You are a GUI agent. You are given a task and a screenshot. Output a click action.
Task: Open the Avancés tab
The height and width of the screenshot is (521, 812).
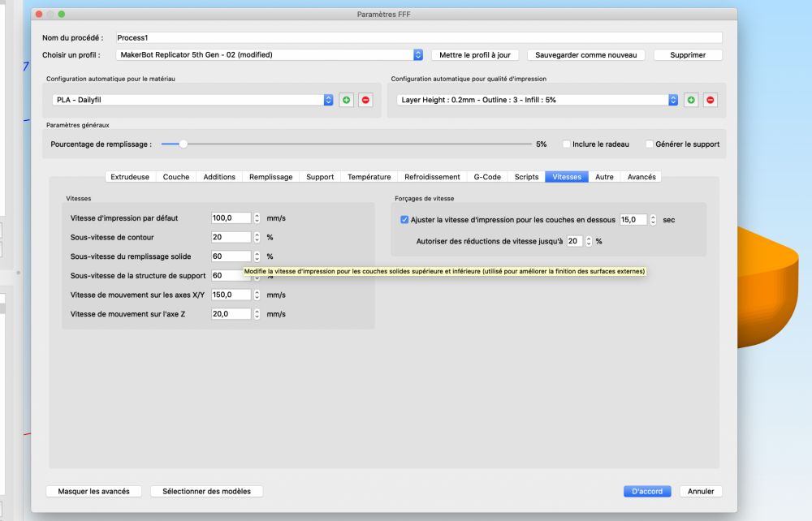[641, 177]
